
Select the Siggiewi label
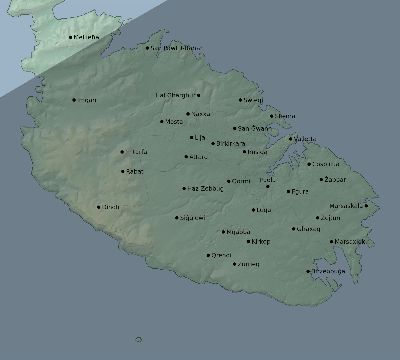pyautogui.click(x=192, y=218)
